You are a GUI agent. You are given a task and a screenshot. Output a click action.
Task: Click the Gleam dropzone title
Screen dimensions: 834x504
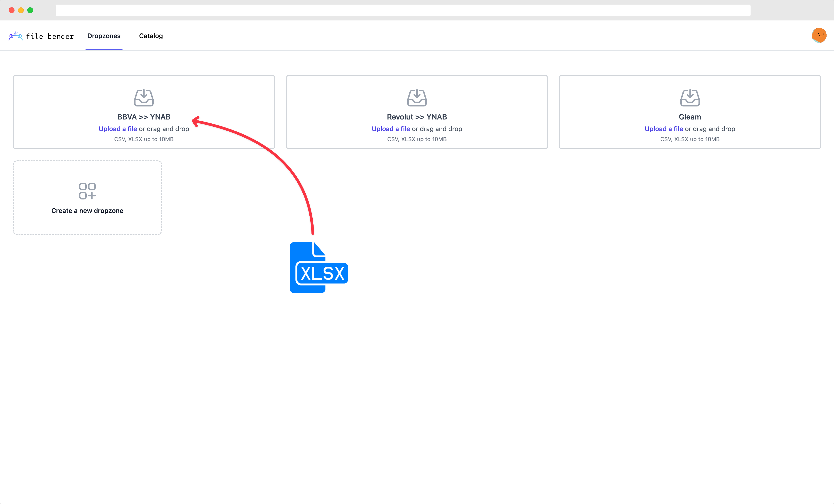pyautogui.click(x=689, y=117)
